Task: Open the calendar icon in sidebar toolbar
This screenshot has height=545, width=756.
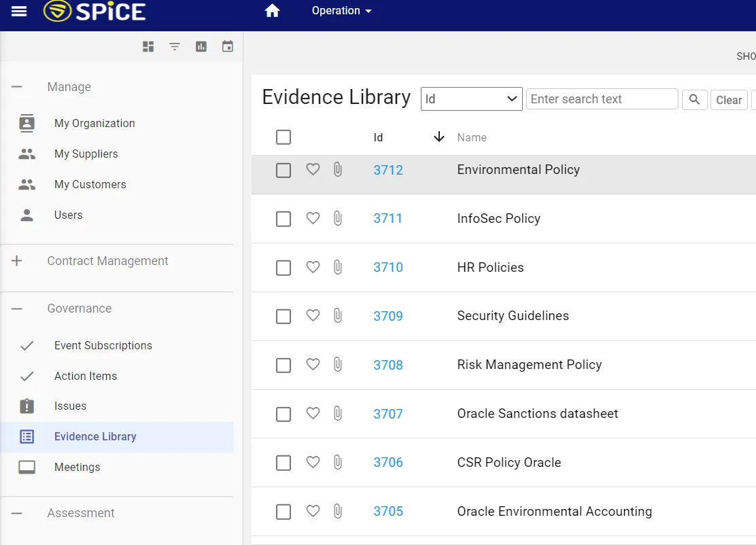Action: tap(228, 46)
